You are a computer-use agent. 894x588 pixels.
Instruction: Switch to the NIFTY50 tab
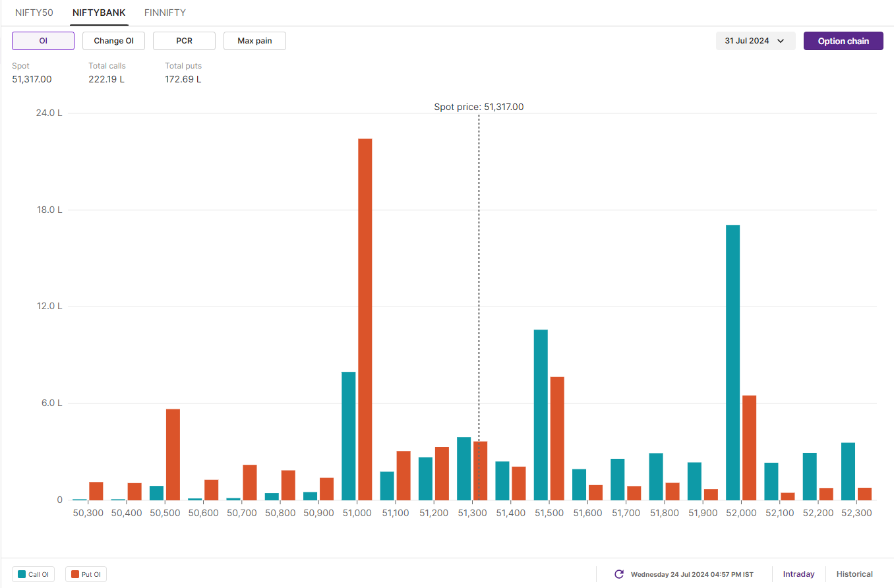click(x=34, y=13)
